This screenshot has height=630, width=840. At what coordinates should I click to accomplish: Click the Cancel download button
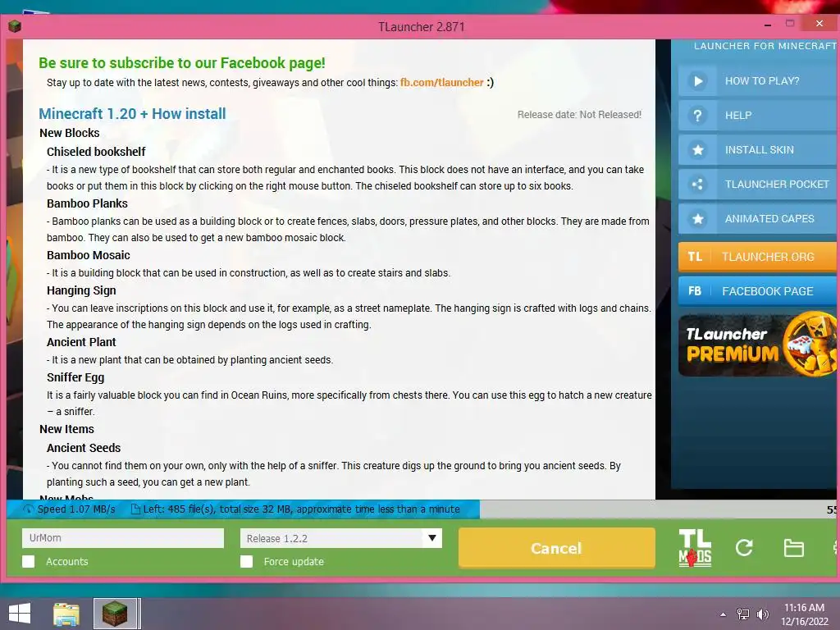click(x=557, y=548)
